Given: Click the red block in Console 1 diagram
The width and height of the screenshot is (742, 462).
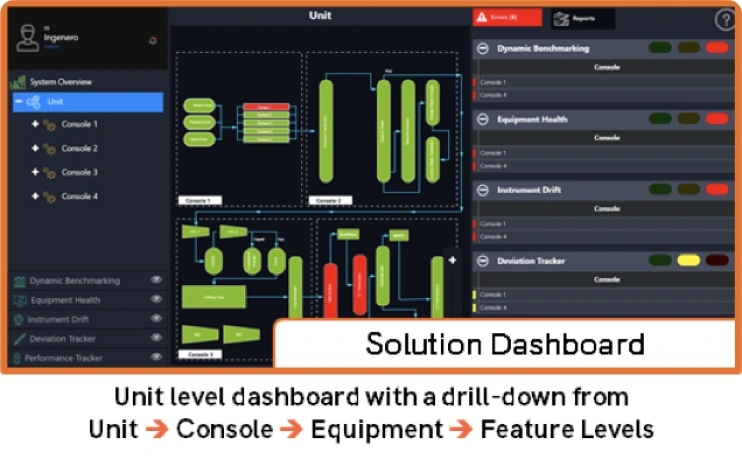Looking at the screenshot, I should click(264, 107).
